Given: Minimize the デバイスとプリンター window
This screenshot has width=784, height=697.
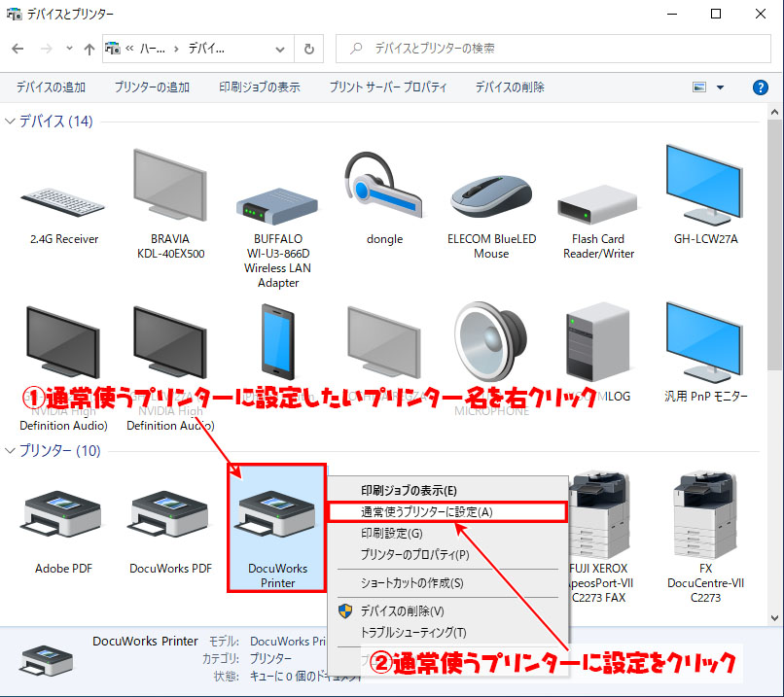Looking at the screenshot, I should pyautogui.click(x=672, y=14).
